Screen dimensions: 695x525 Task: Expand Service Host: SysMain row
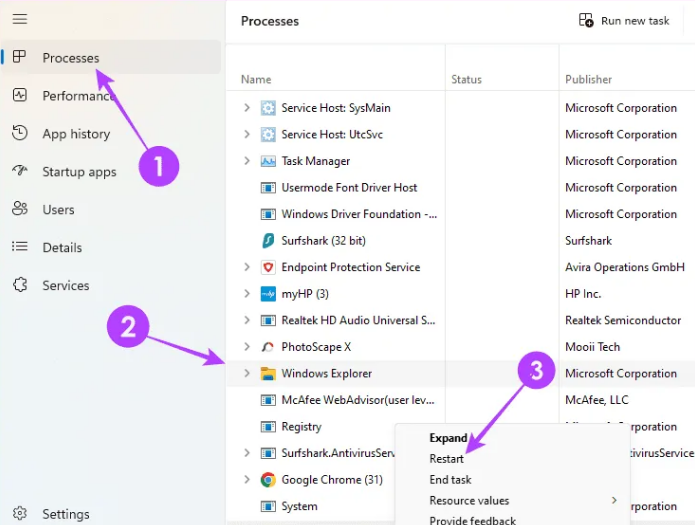click(247, 108)
